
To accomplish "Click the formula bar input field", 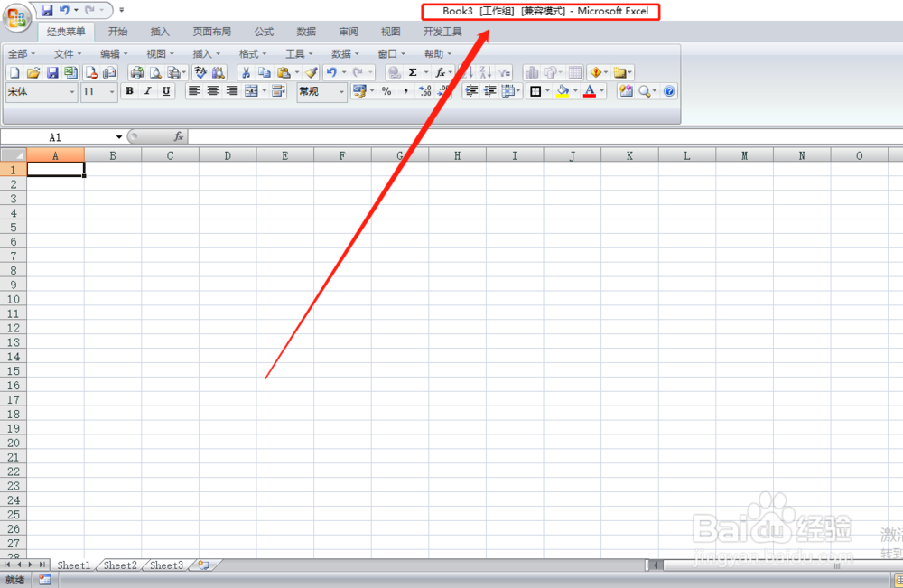I will (x=545, y=137).
